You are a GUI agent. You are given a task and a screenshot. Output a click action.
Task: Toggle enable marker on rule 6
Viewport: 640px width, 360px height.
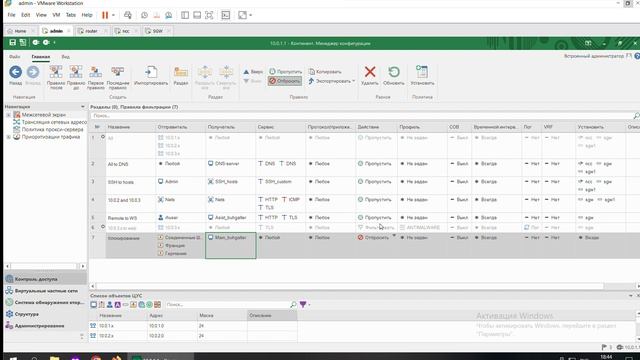[103, 227]
